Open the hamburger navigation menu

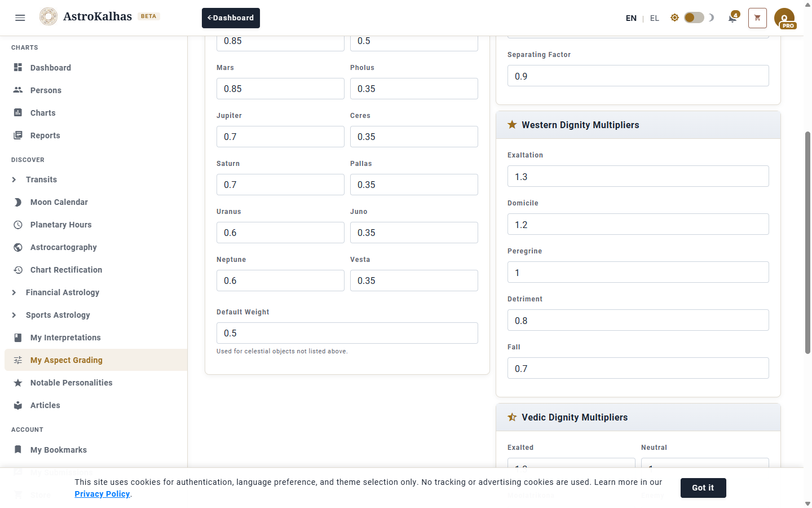click(20, 17)
